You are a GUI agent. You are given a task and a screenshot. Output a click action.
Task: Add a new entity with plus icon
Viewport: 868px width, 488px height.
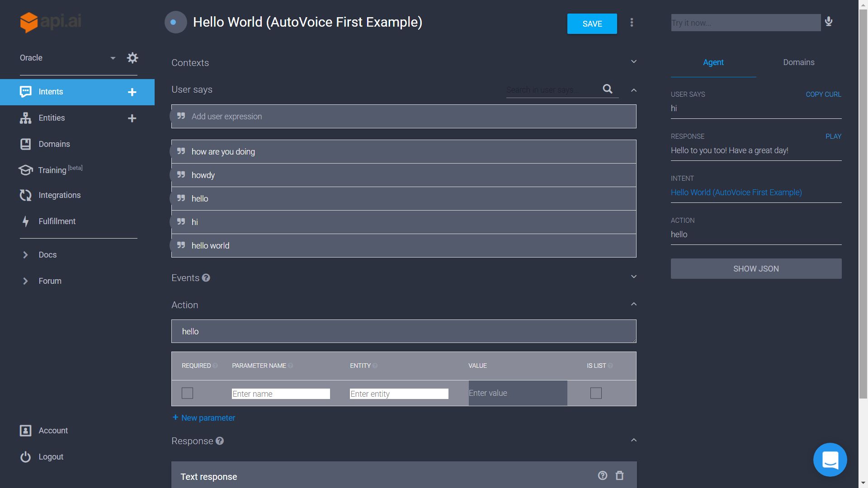click(132, 118)
